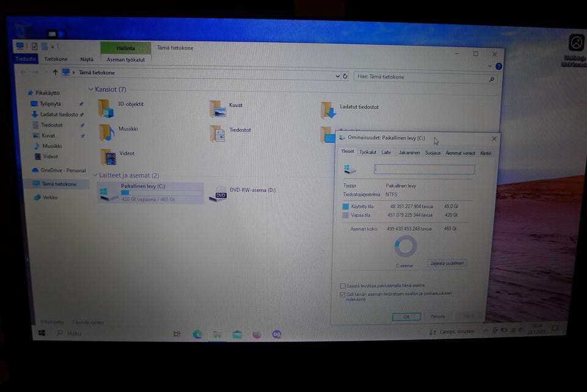Screen dimensions: 587x392
Task: Click the C: drive capacity bar
Action: (161, 193)
